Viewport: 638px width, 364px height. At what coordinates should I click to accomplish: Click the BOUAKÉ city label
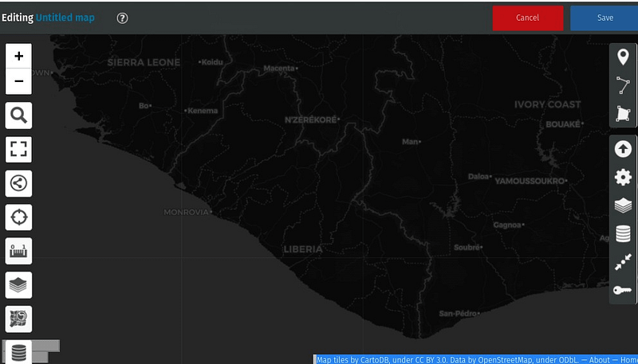pyautogui.click(x=563, y=124)
